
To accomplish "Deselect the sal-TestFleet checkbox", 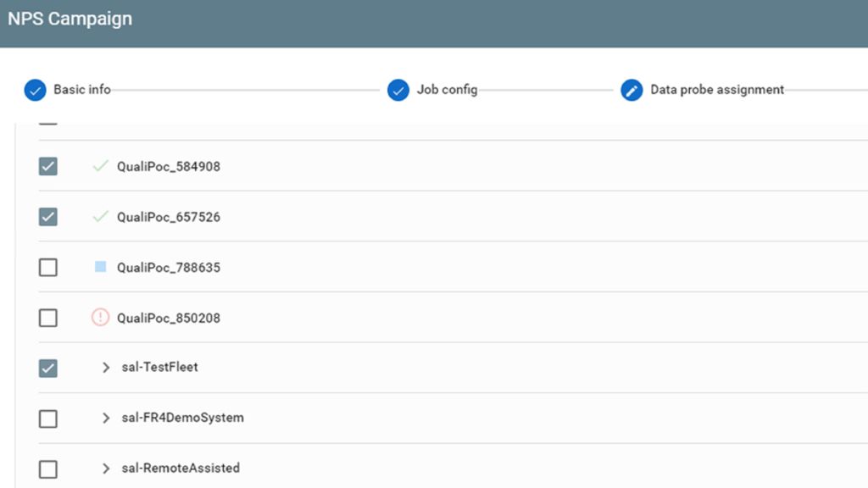I will coord(48,368).
